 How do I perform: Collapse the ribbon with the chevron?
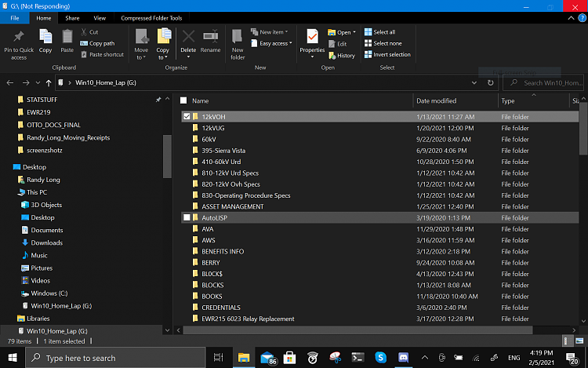coord(571,18)
